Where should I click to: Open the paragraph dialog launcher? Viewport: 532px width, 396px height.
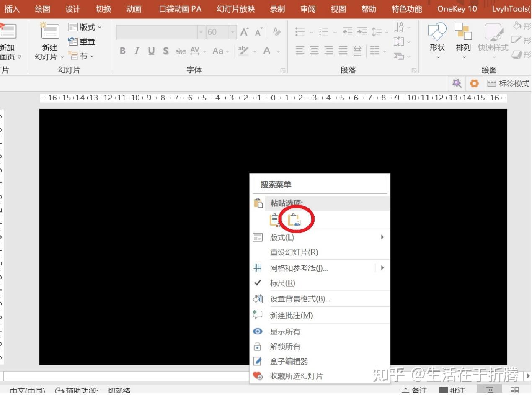[414, 70]
